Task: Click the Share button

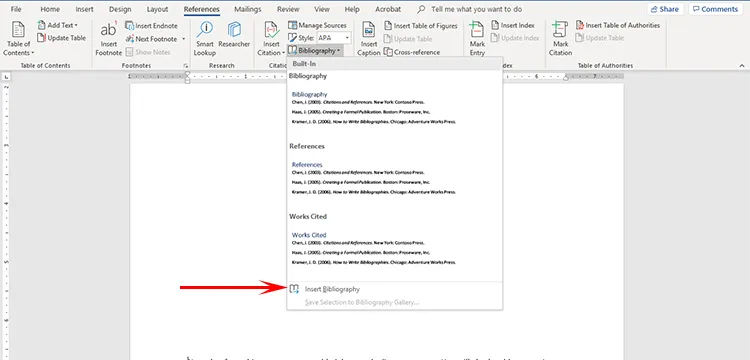Action: point(665,9)
